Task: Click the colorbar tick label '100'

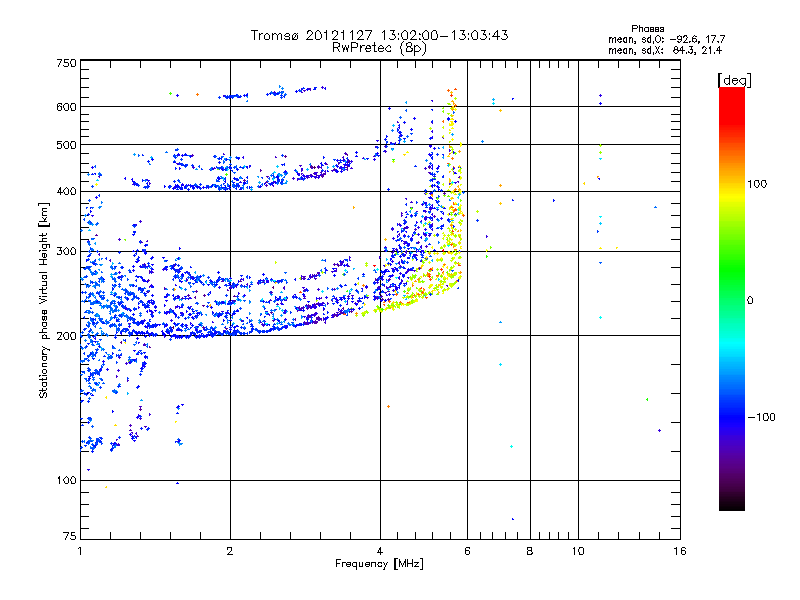Action: tap(757, 184)
